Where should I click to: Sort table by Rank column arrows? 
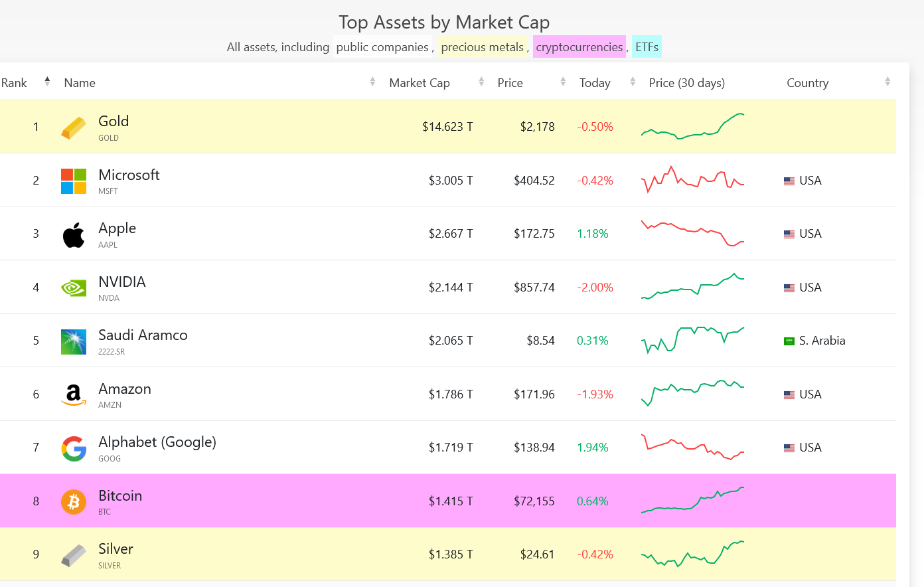point(47,82)
